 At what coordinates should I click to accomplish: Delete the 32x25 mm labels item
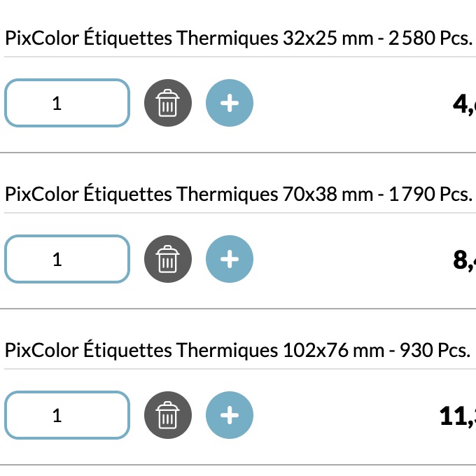[x=168, y=104]
